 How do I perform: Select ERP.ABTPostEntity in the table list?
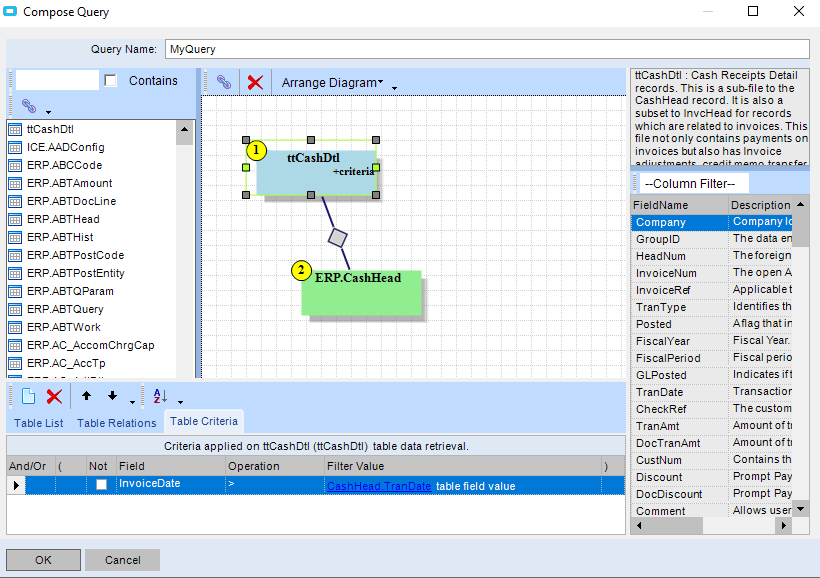point(76,273)
